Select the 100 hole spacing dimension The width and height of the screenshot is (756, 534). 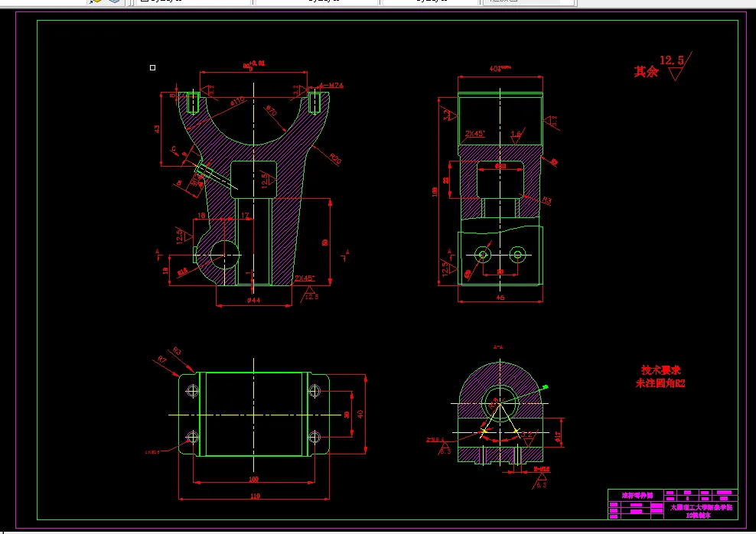(253, 479)
